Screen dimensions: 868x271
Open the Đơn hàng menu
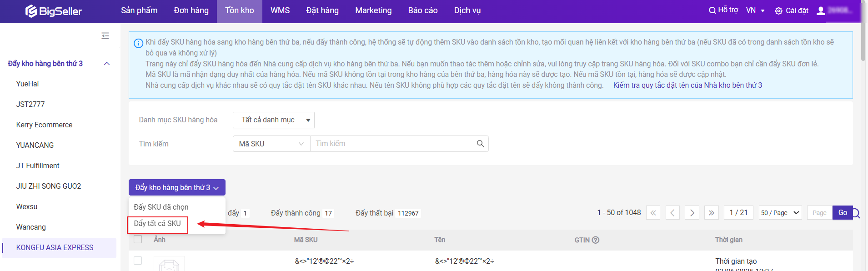pos(191,10)
